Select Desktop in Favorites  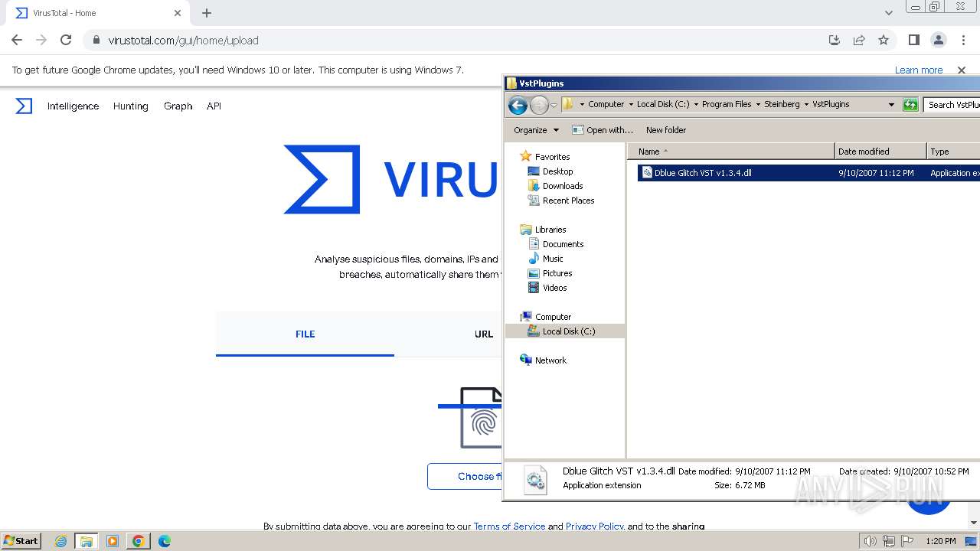tap(557, 171)
